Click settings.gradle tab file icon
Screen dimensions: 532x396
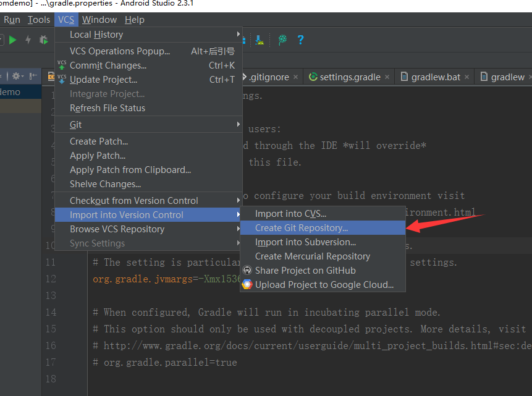[x=313, y=77]
